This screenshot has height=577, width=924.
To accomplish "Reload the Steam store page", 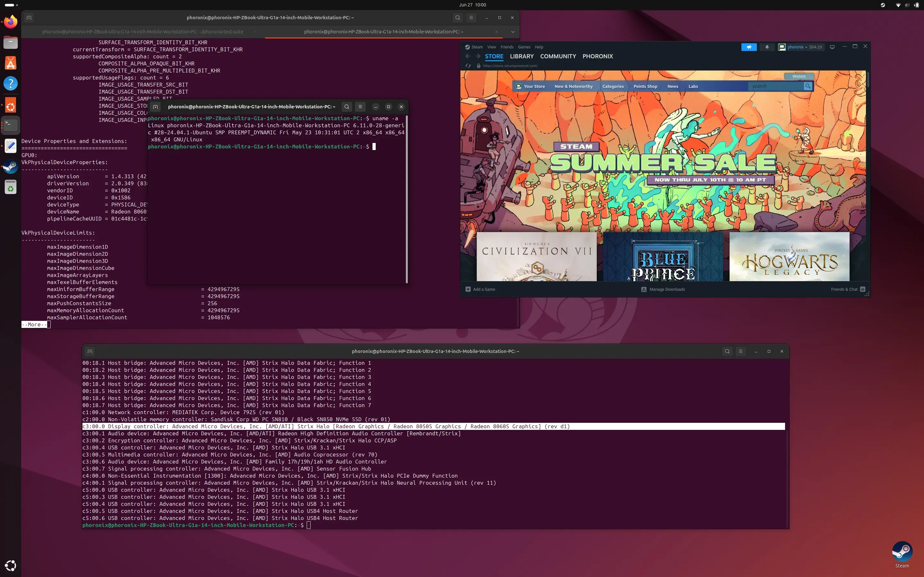I will pyautogui.click(x=468, y=66).
